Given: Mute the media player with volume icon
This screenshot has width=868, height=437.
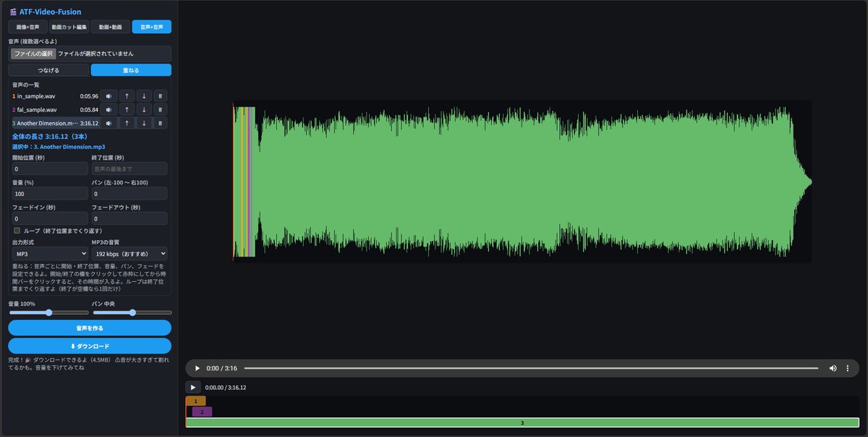Looking at the screenshot, I should [833, 368].
